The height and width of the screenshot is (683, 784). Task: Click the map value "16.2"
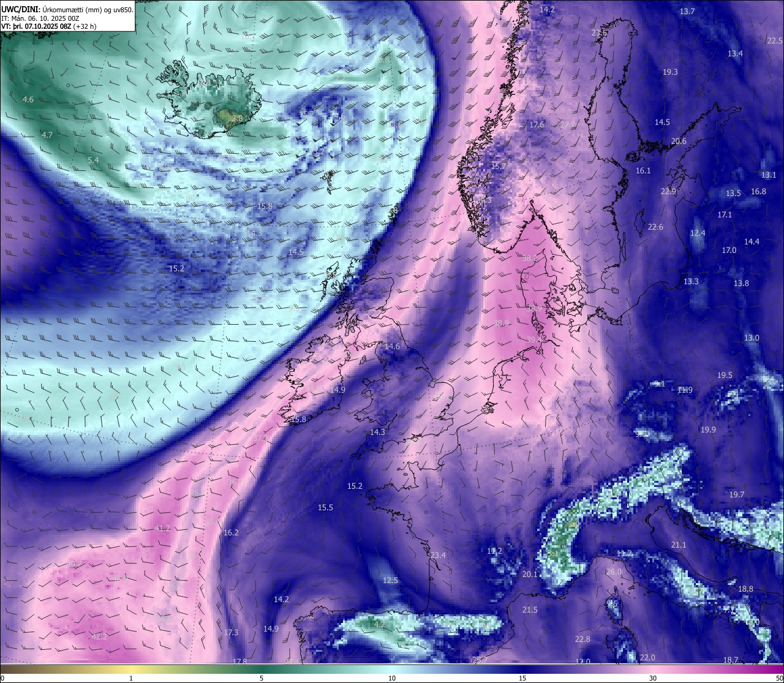pyautogui.click(x=231, y=533)
